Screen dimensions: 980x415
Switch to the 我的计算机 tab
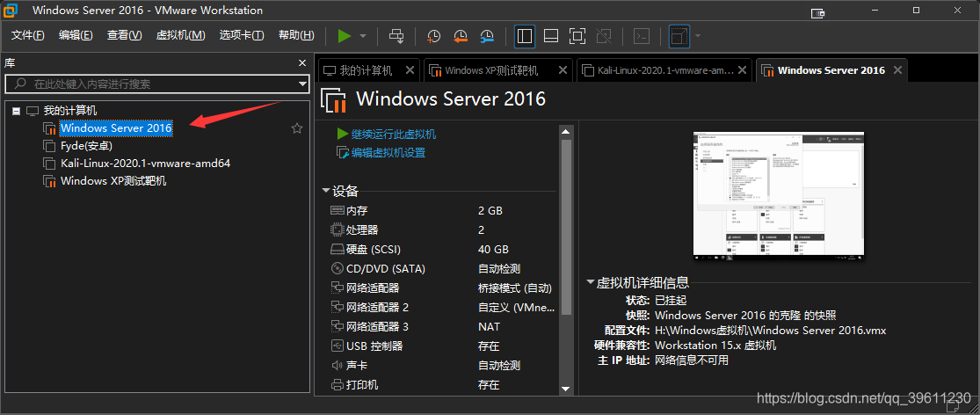(367, 70)
